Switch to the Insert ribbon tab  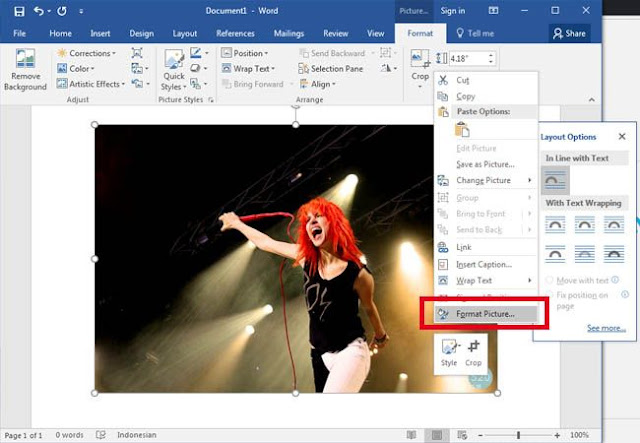100,33
